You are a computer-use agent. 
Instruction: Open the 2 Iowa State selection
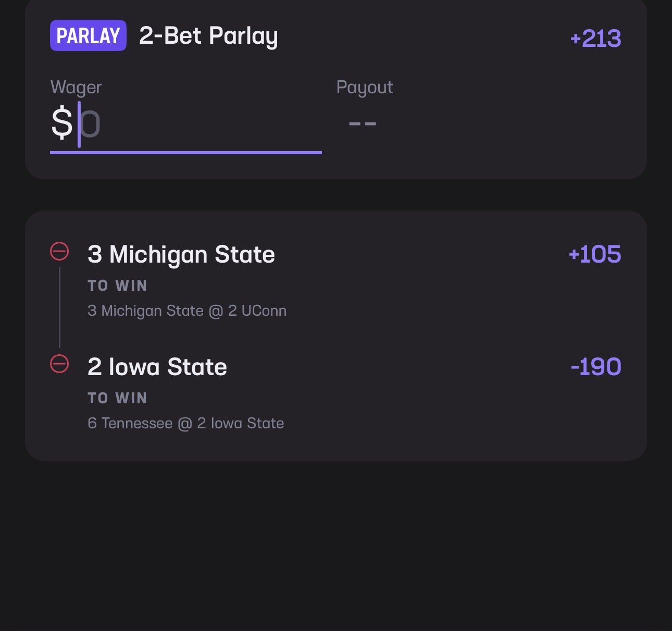[157, 367]
